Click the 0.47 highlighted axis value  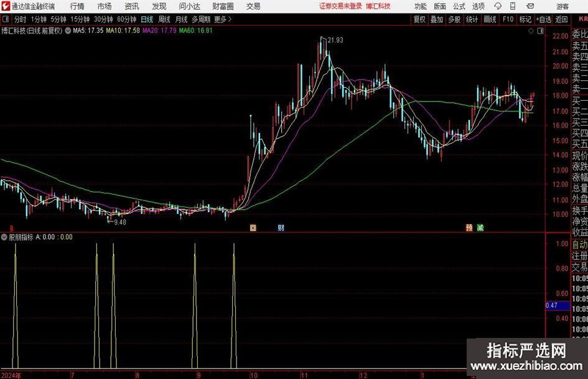(x=558, y=306)
